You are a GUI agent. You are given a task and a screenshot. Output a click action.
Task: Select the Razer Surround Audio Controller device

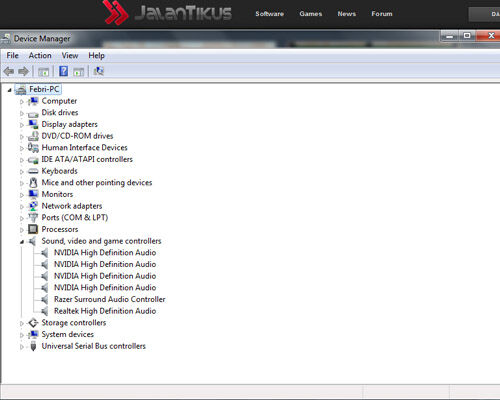(109, 299)
